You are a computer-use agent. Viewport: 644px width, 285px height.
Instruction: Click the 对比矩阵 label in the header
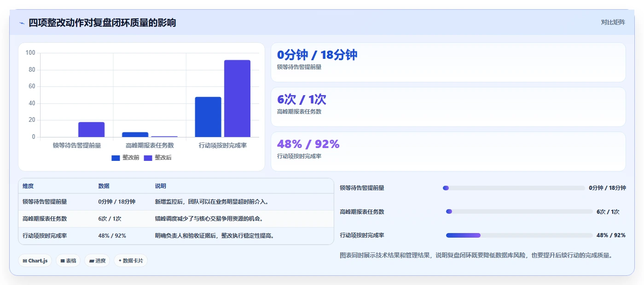(613, 22)
